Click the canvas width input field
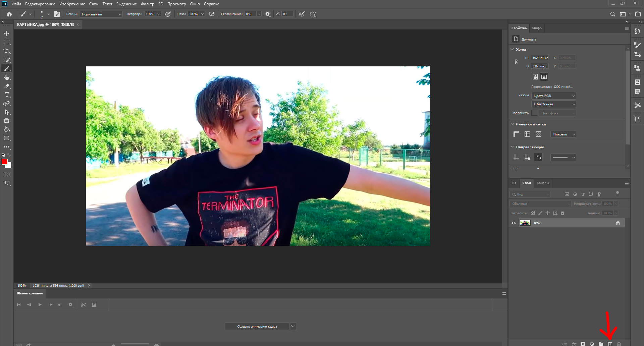The image size is (644, 346). [540, 58]
